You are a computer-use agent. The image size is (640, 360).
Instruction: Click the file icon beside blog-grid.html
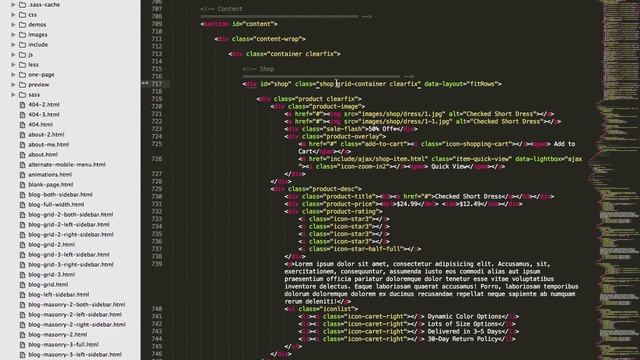22,284
